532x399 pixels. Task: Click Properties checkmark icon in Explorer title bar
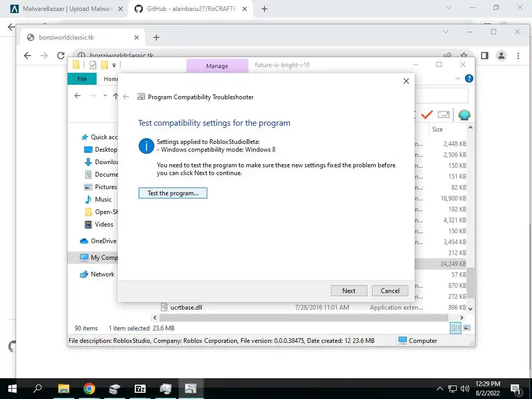point(93,65)
